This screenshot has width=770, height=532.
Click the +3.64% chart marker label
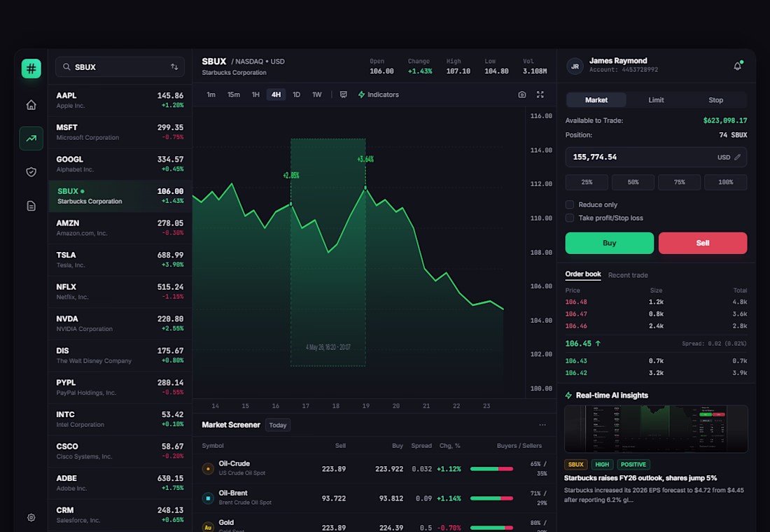point(365,159)
